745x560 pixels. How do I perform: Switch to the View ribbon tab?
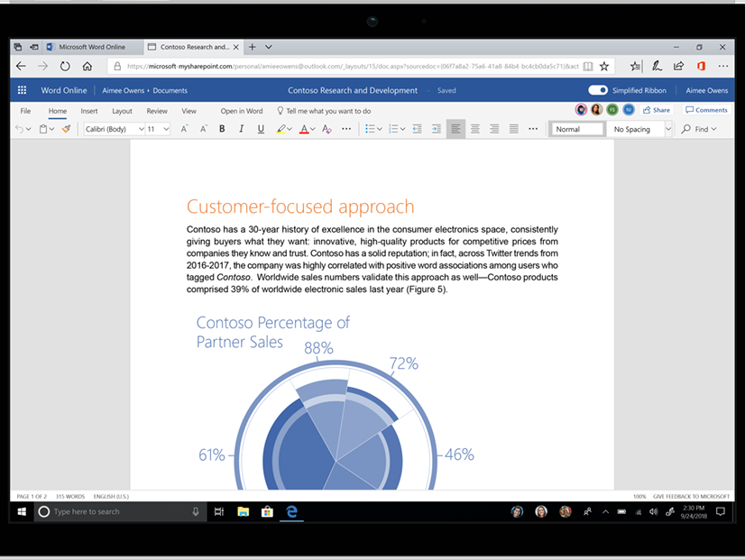(189, 111)
